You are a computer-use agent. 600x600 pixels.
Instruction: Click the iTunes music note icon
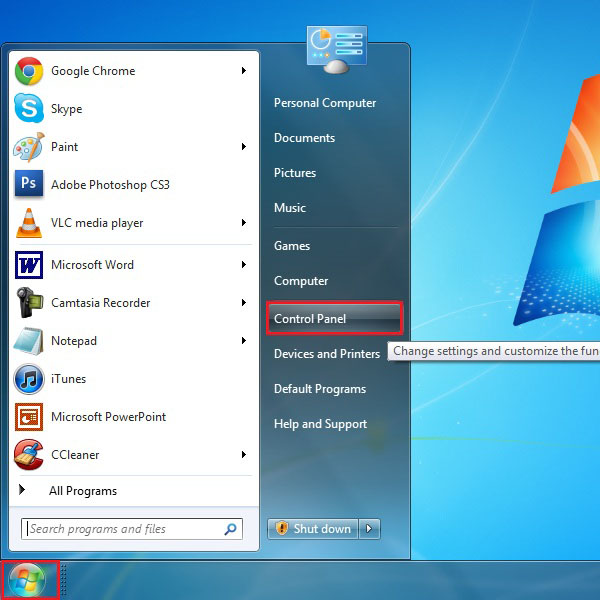(x=29, y=379)
